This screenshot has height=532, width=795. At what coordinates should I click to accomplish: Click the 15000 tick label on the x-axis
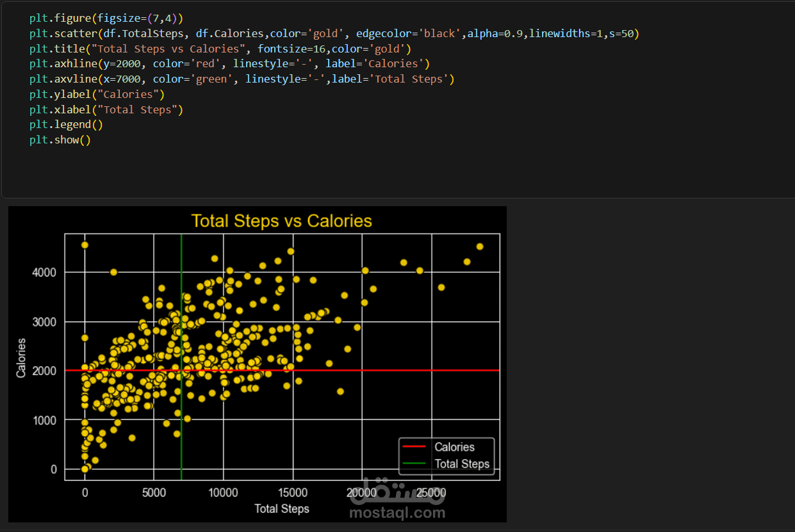[x=293, y=492]
